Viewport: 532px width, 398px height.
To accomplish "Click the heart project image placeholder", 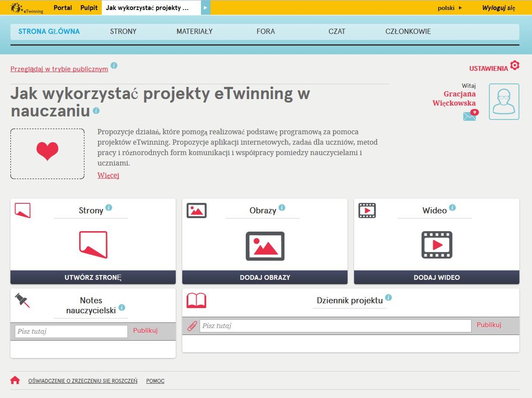I will click(47, 154).
